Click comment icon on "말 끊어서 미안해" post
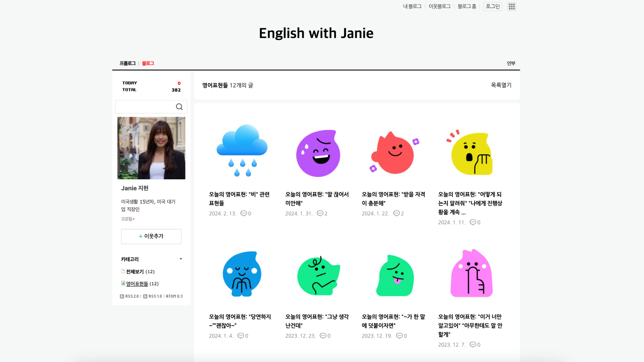The height and width of the screenshot is (362, 644). pos(320,214)
